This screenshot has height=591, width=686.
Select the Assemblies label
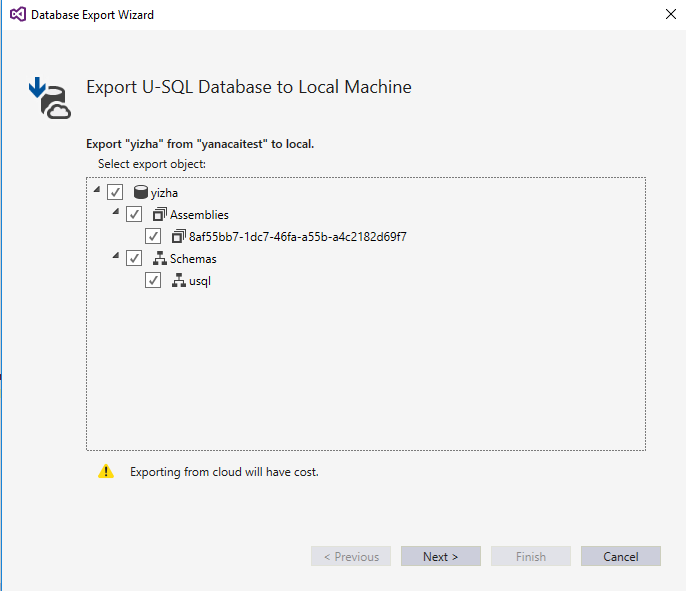(x=199, y=215)
